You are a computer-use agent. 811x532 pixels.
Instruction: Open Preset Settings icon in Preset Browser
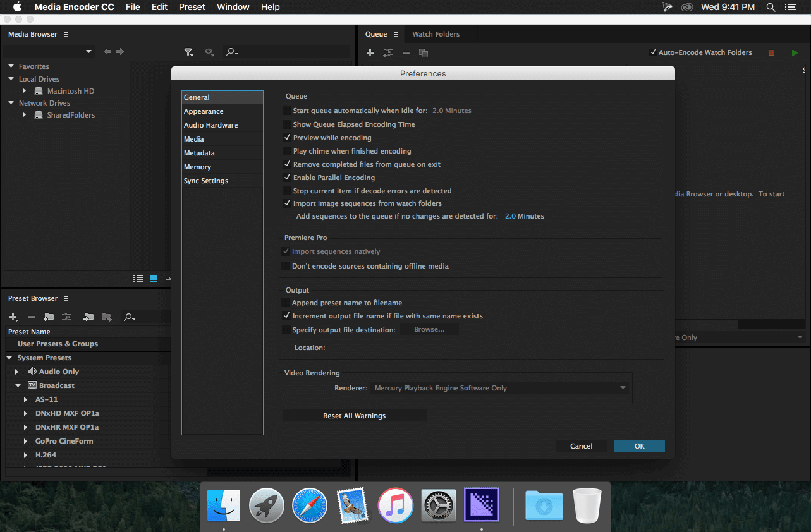[66, 317]
